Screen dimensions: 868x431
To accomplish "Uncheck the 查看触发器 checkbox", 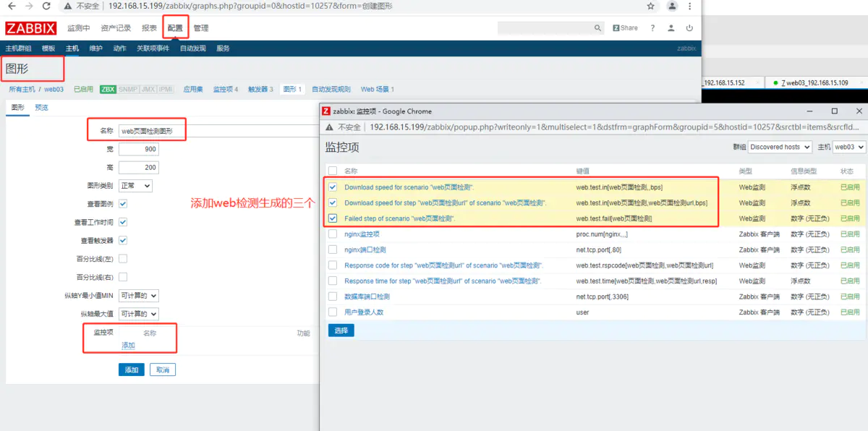I will (x=123, y=240).
